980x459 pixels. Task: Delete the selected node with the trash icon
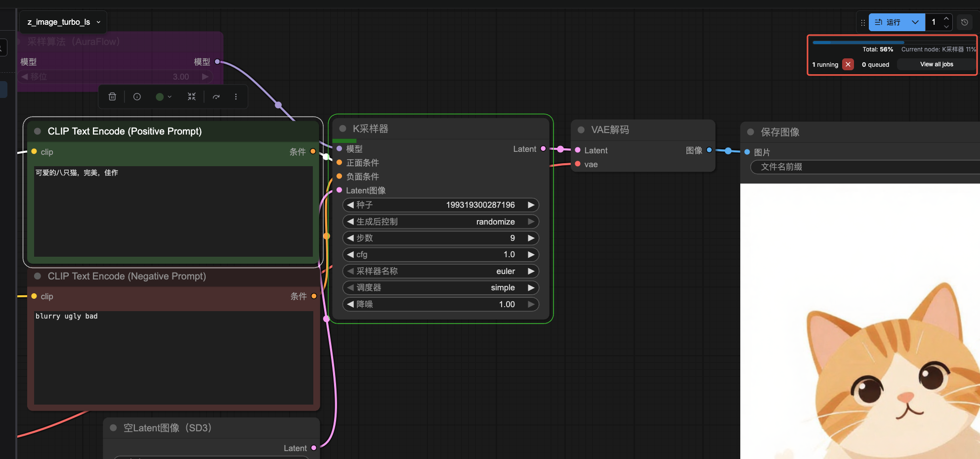coord(112,97)
